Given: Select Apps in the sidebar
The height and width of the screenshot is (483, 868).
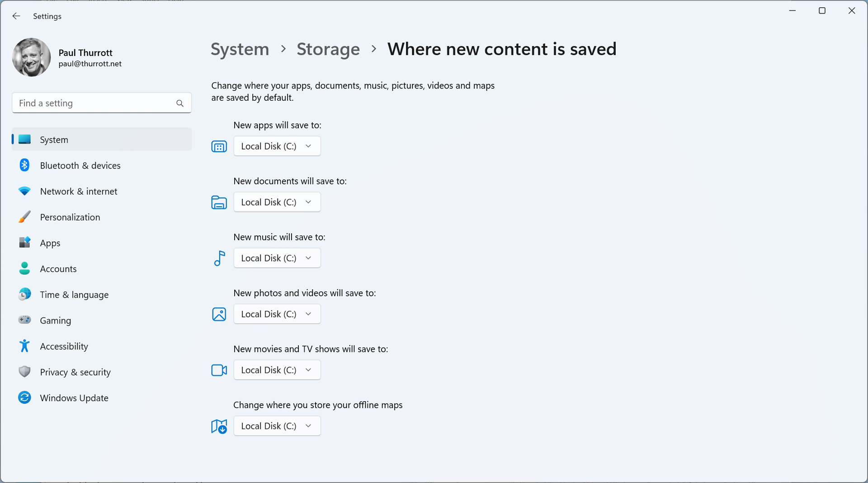Looking at the screenshot, I should 50,243.
